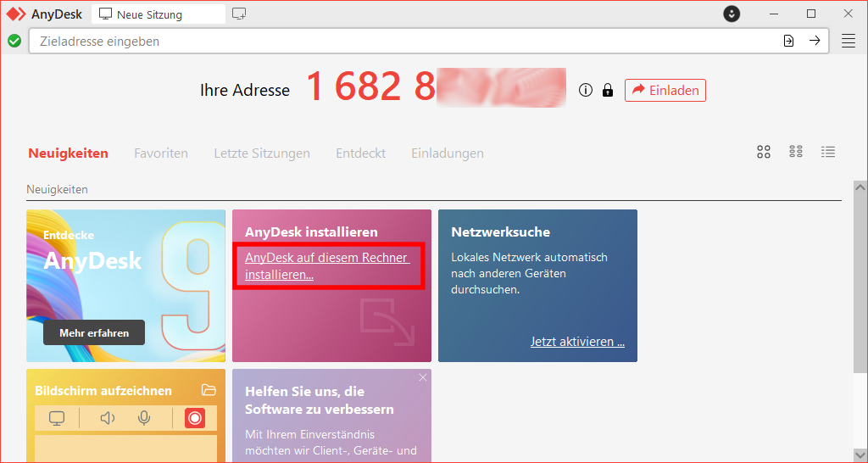Click the vertical scrollbar thumb
Viewport: 868px width, 463px height.
(860, 282)
